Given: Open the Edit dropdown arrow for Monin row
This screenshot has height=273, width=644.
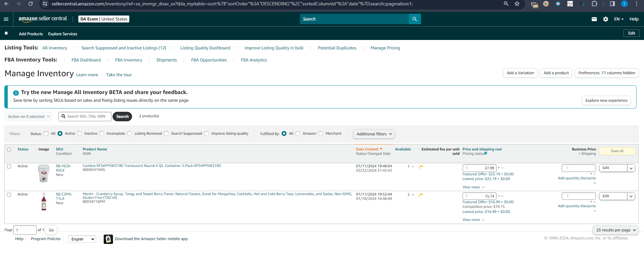Looking at the screenshot, I should [x=631, y=196].
